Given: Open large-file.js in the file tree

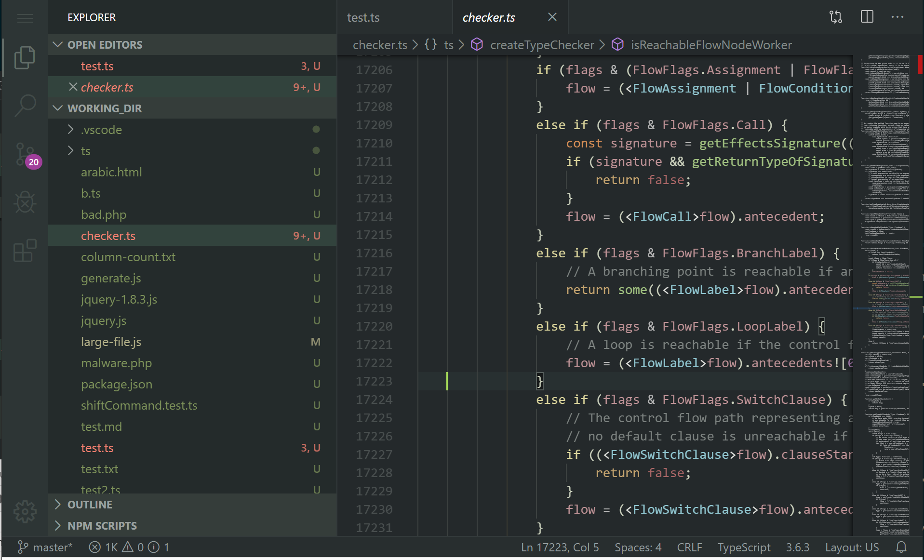Looking at the screenshot, I should point(192,342).
